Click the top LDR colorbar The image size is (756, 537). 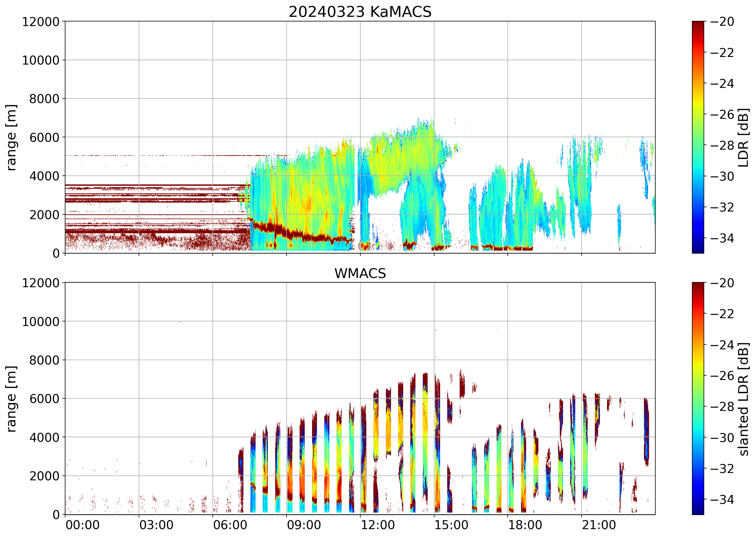click(x=698, y=137)
